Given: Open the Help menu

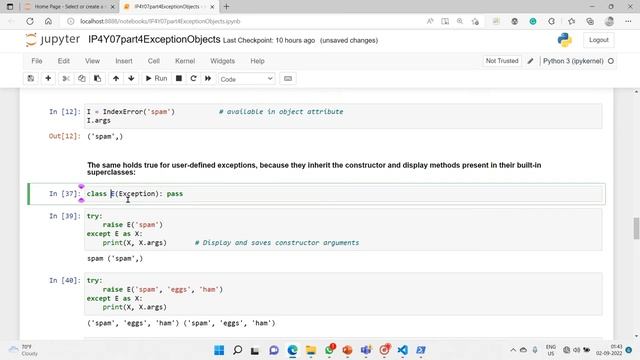Looking at the screenshot, I should [257, 61].
